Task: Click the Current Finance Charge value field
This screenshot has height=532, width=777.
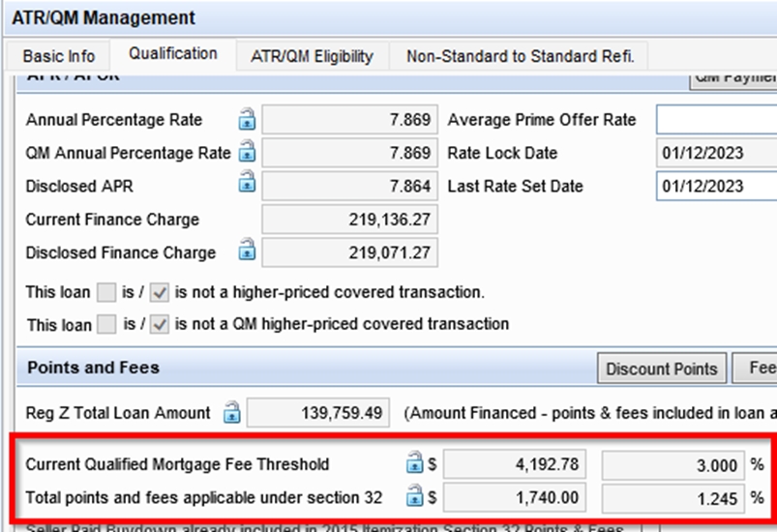Action: click(x=350, y=220)
